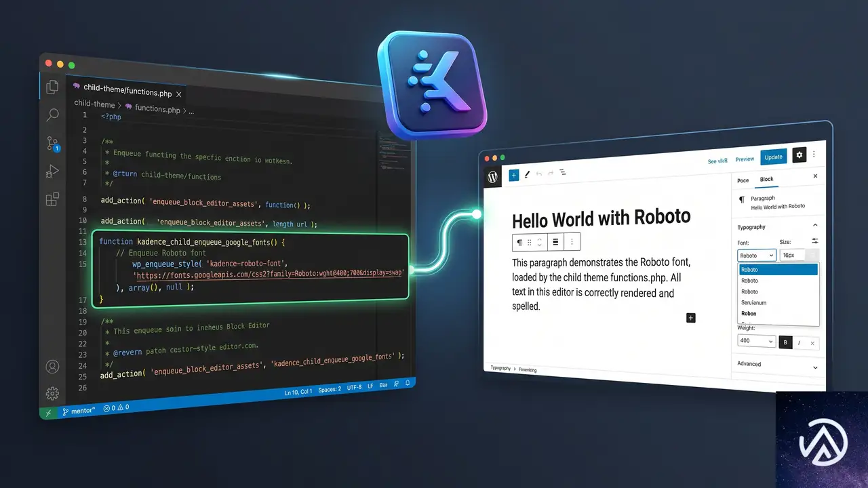Click the drag handle dots in the block toolbar

pyautogui.click(x=530, y=242)
